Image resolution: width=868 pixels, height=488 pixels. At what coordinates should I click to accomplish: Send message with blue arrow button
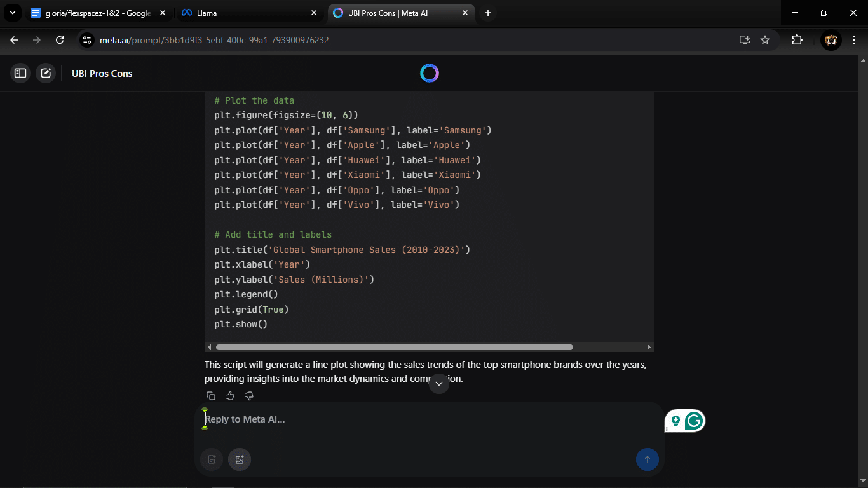click(x=648, y=459)
